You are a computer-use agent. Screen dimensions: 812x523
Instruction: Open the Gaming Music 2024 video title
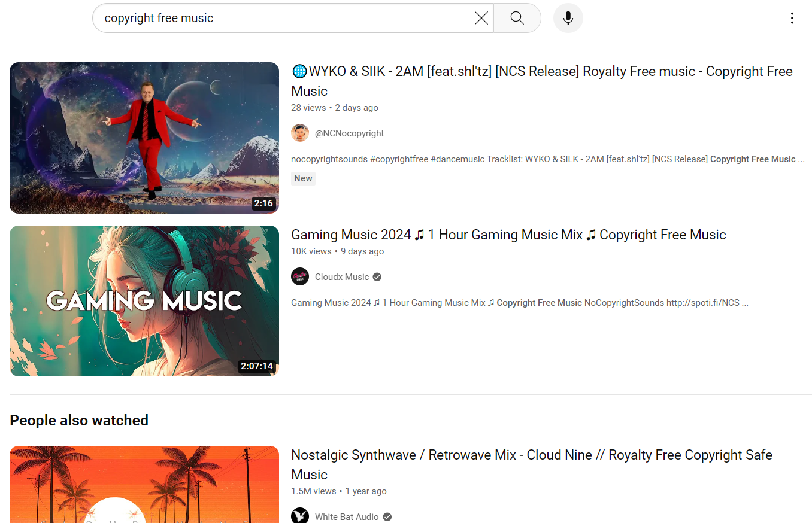(508, 235)
